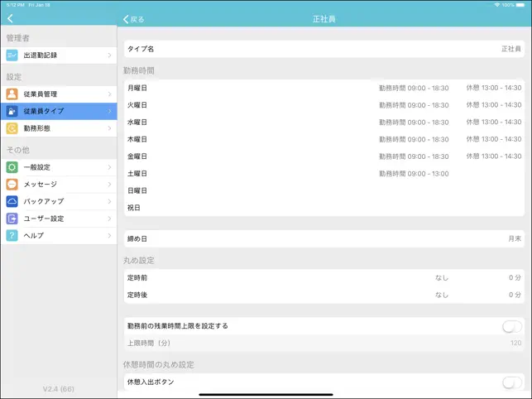532x399 pixels.
Task: Tap the sidebar back arrow icon
Action: point(10,18)
